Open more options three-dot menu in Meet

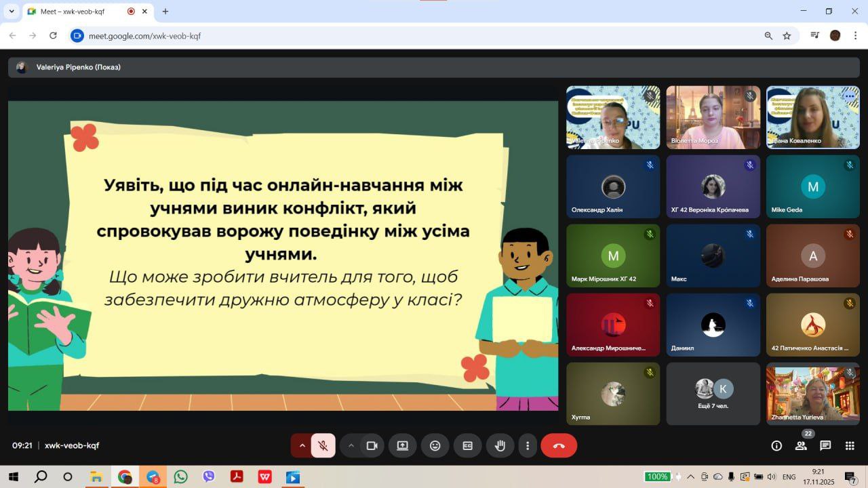[528, 445]
